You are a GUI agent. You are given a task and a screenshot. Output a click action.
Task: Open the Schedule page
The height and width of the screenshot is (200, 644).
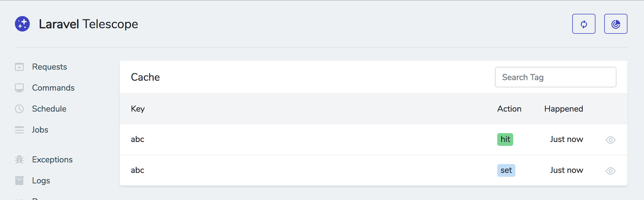[x=49, y=109]
